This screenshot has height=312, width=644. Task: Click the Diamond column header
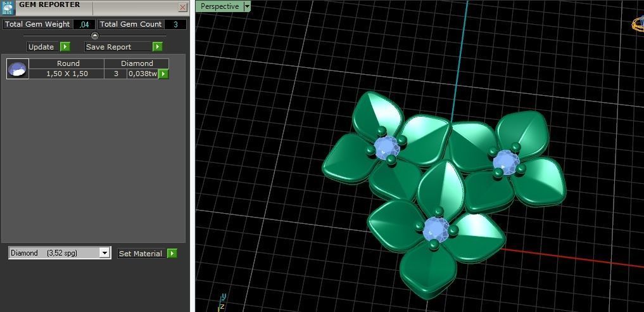click(x=137, y=63)
